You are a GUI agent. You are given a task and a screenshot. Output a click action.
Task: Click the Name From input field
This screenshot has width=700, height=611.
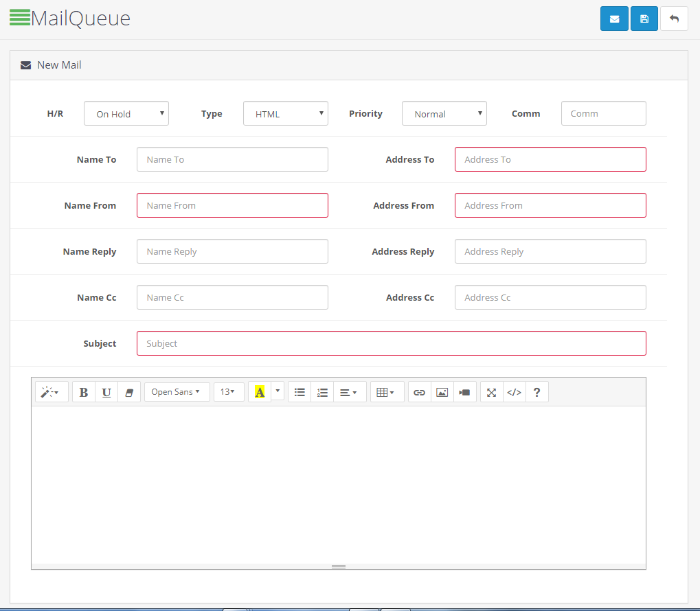pos(233,205)
